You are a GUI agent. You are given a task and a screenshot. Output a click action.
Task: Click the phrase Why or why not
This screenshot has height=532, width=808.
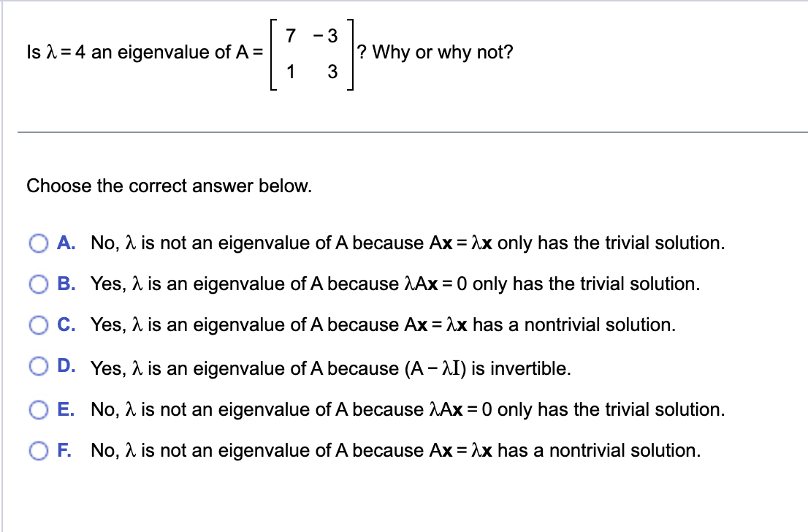[433, 52]
